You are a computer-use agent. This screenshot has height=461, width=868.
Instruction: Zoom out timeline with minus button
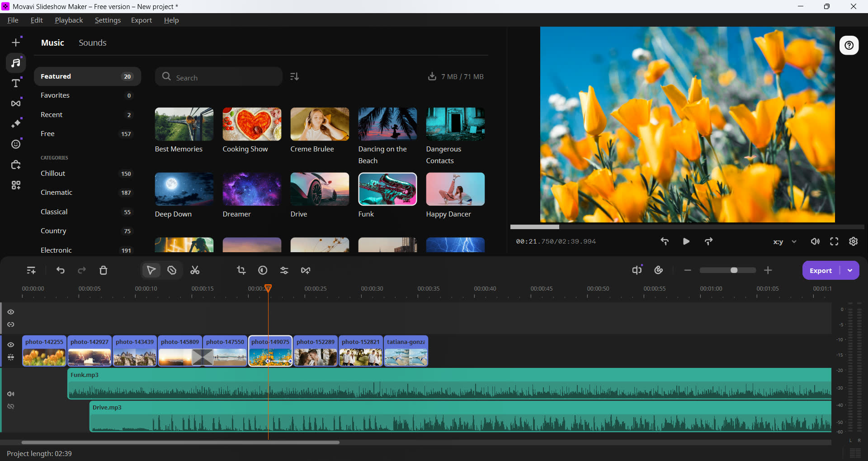[688, 270]
